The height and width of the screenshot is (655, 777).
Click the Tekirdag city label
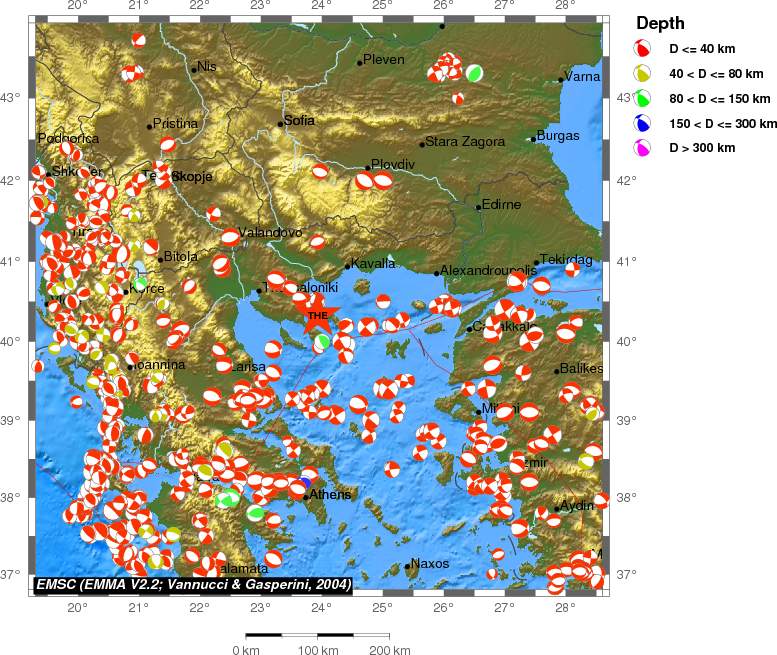tap(566, 260)
